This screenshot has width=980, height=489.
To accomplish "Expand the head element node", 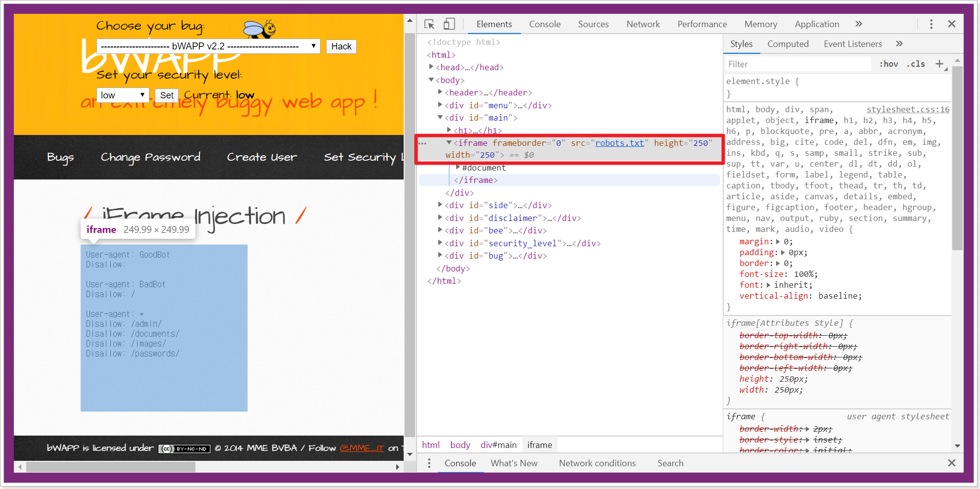I will [431, 67].
